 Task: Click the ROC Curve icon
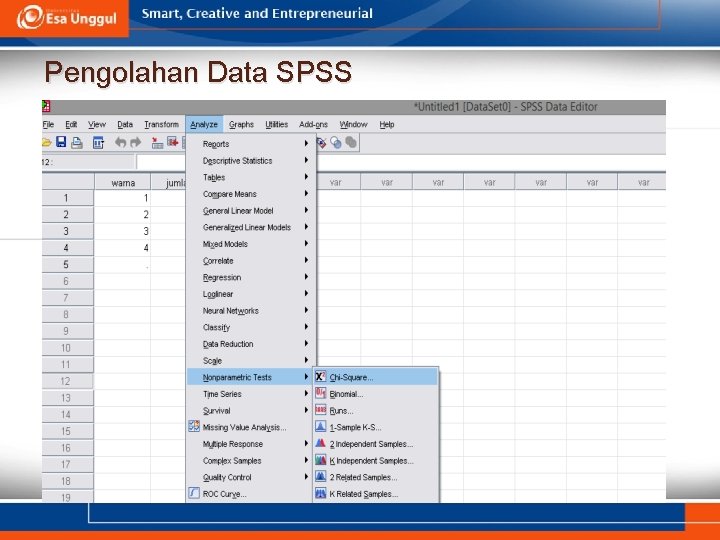pyautogui.click(x=194, y=493)
